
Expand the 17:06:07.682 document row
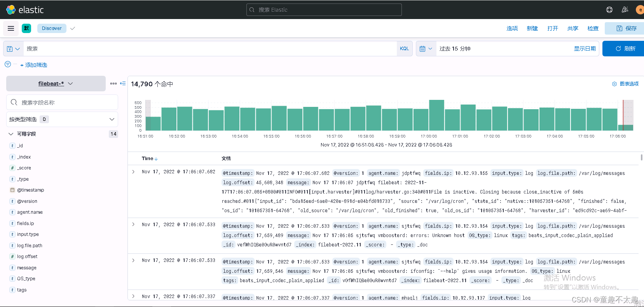pyautogui.click(x=133, y=172)
